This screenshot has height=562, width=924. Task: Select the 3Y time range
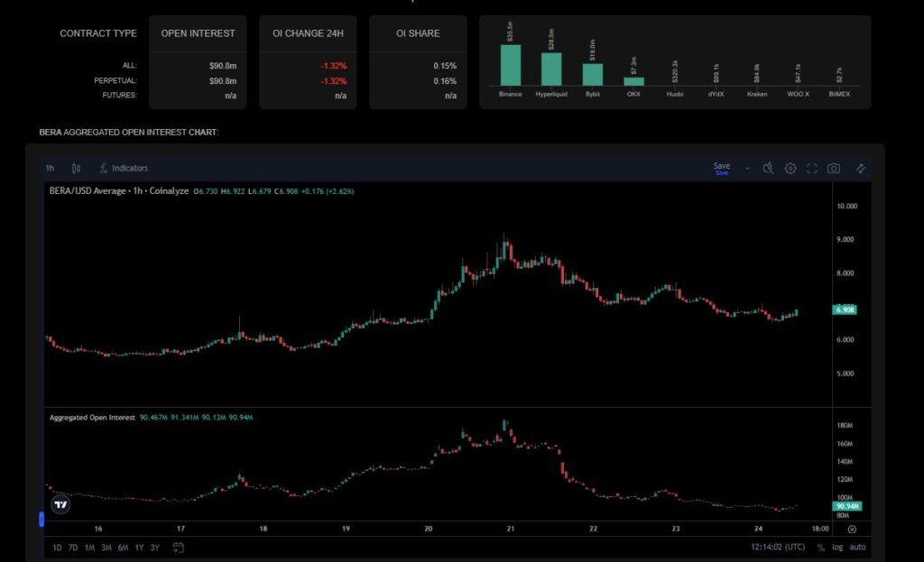(x=154, y=548)
